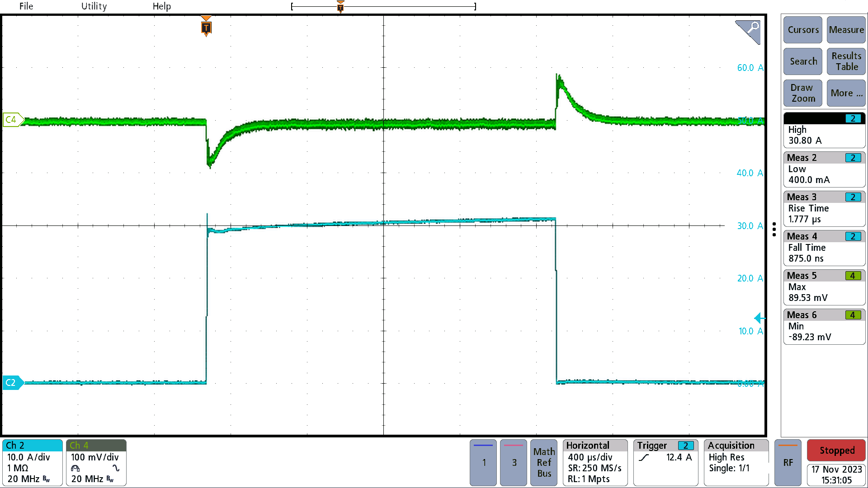Click the three-dot results bar handle
This screenshot has width=868, height=488.
coord(774,230)
